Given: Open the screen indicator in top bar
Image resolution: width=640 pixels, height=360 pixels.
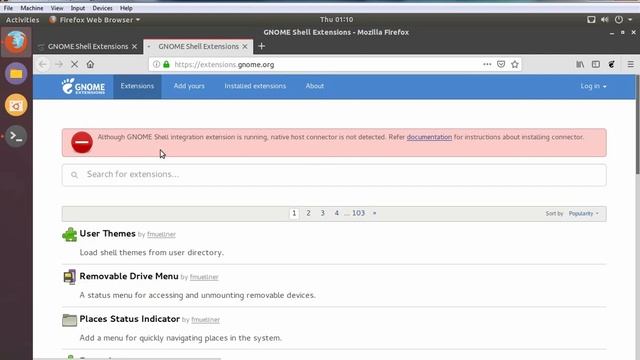Looking at the screenshot, I should (x=591, y=20).
